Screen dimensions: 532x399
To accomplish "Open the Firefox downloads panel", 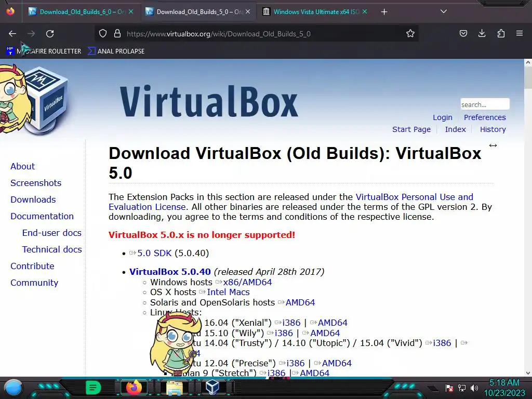I will (x=482, y=34).
